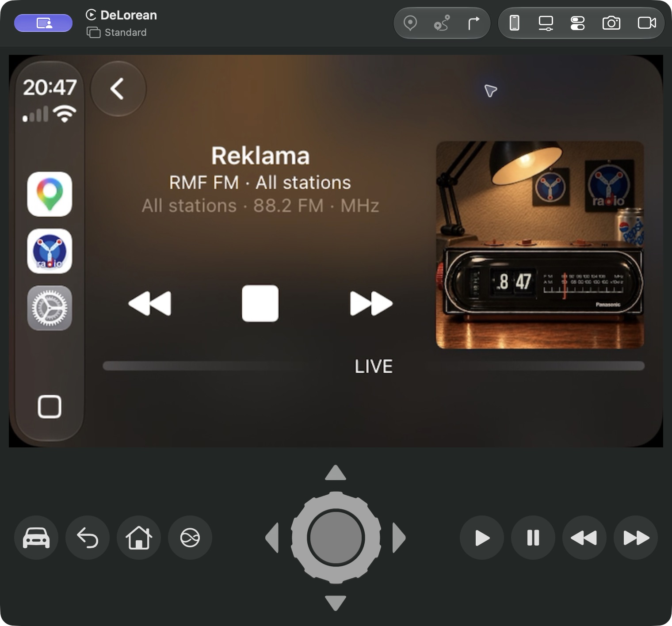Click the center rotary knob button
Viewport: 672px width, 626px height.
[x=336, y=538]
